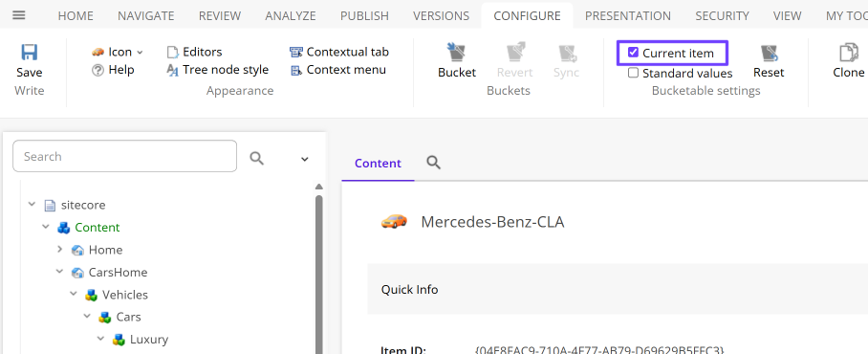Image resolution: width=868 pixels, height=354 pixels.
Task: Select the CONFIGURE ribbon tab
Action: coord(527,16)
